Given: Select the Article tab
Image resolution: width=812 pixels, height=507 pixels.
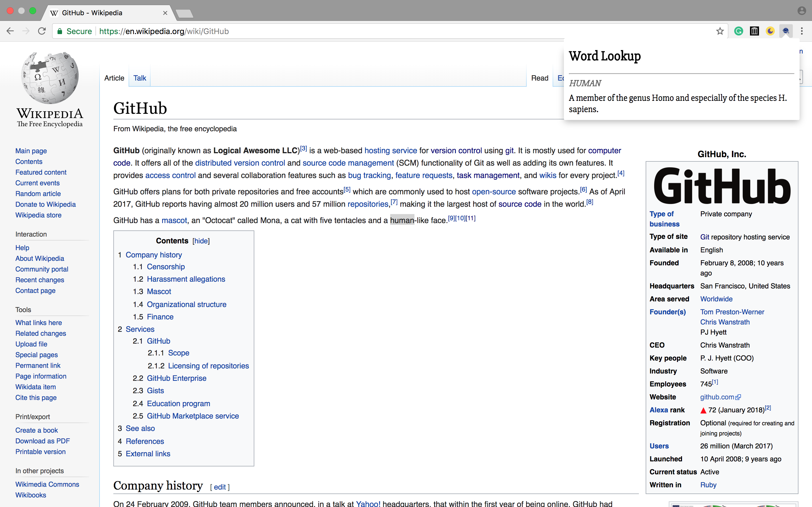Looking at the screenshot, I should coord(114,78).
